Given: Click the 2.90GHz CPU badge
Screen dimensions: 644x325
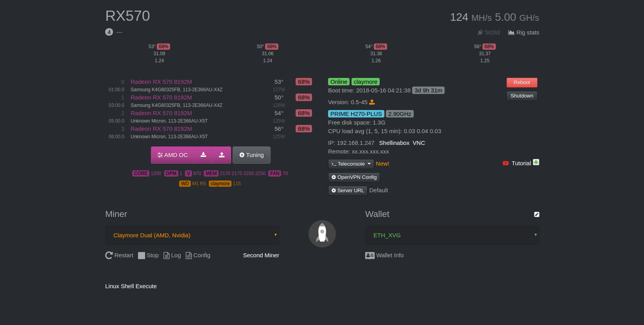Looking at the screenshot, I should coord(400,114).
